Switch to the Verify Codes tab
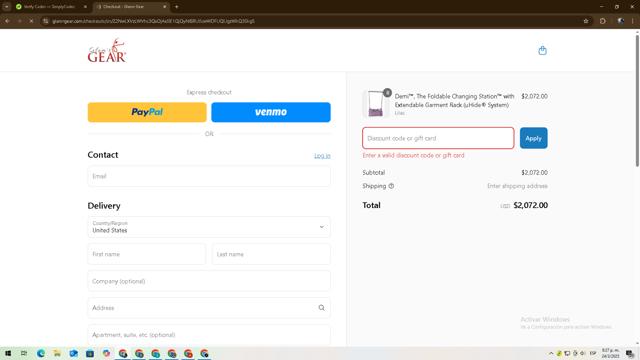640x360 pixels. coord(50,7)
